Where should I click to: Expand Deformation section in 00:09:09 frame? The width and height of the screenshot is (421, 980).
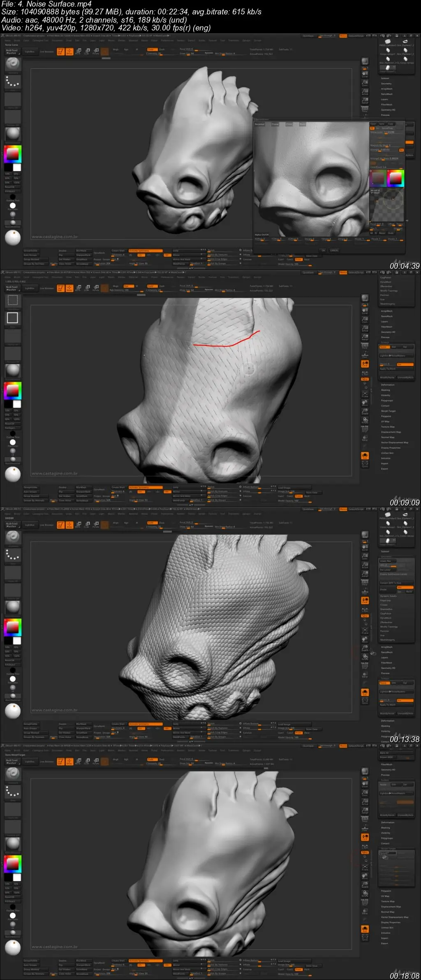[x=388, y=385]
